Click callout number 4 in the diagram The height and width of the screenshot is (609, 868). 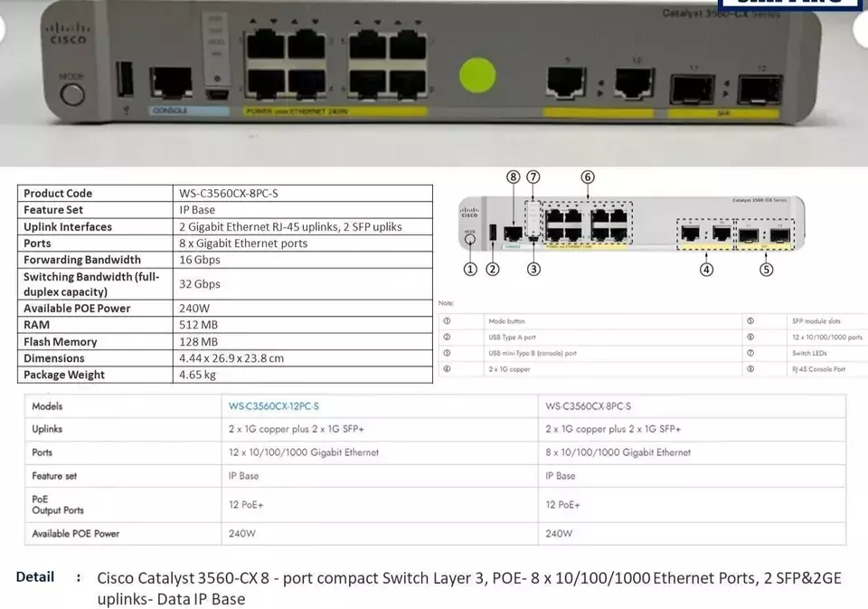(706, 269)
